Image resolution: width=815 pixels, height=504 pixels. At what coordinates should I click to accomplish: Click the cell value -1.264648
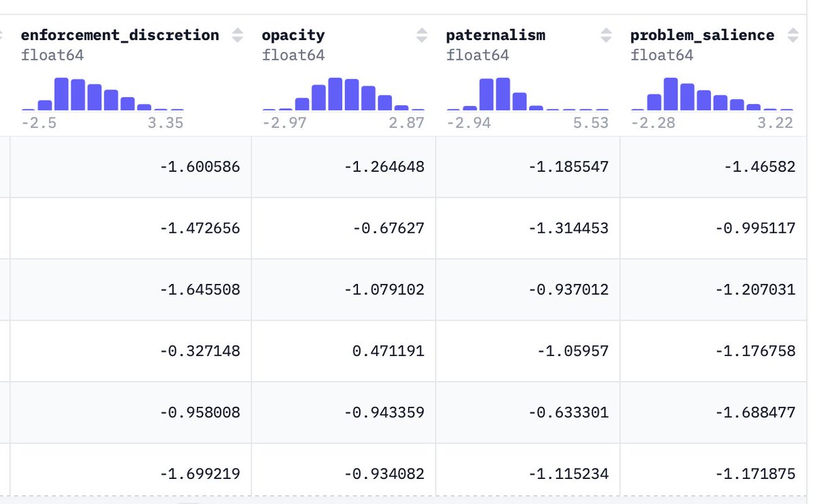tap(384, 166)
